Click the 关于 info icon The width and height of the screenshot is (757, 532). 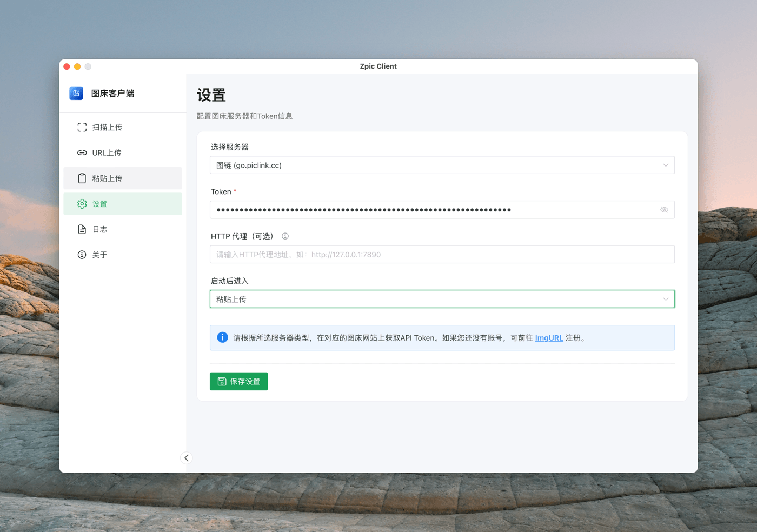coord(82,254)
